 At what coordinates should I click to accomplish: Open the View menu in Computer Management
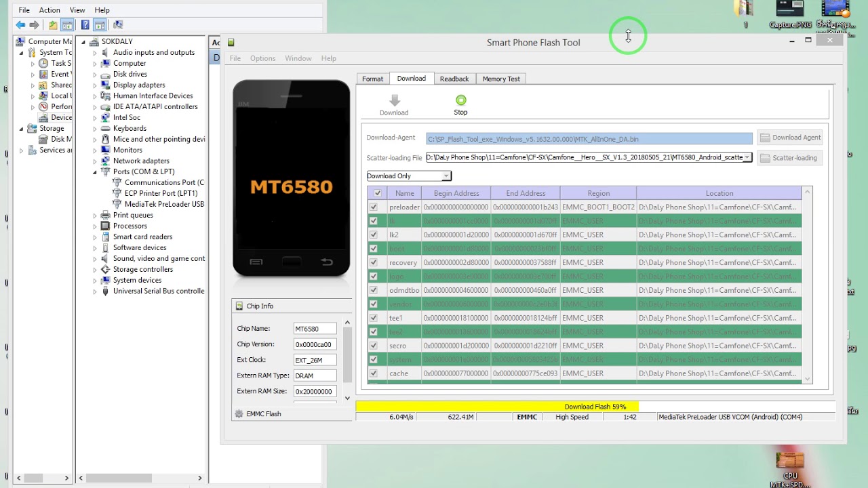click(77, 10)
